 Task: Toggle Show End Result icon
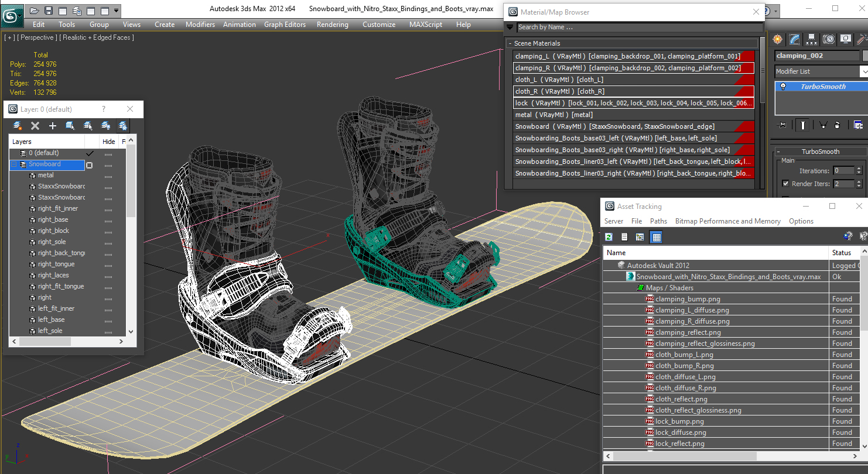pos(803,125)
